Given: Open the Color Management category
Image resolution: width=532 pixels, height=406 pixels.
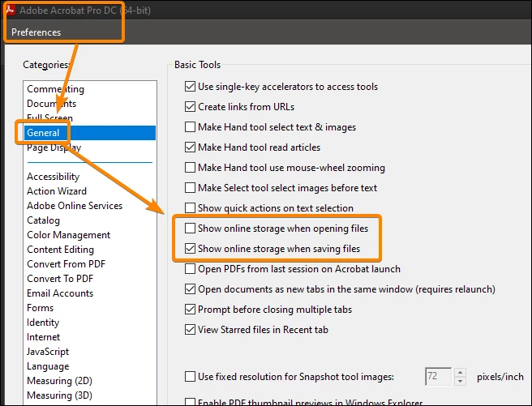Looking at the screenshot, I should (x=69, y=235).
